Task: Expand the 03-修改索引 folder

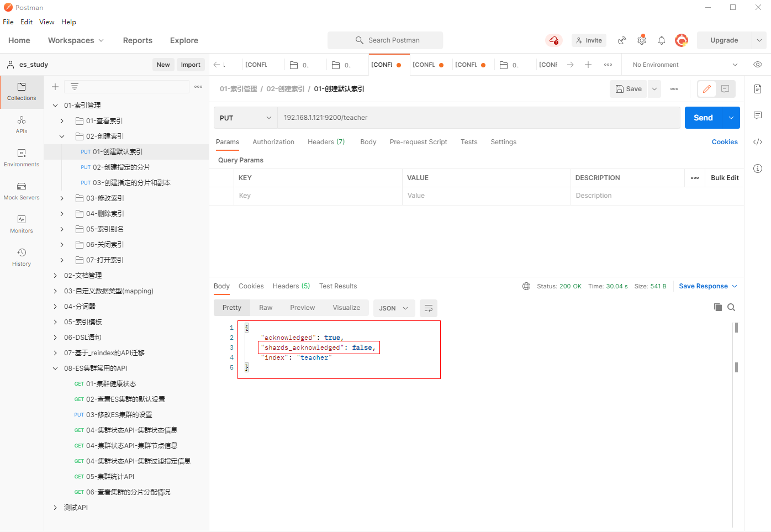Action: tap(62, 198)
